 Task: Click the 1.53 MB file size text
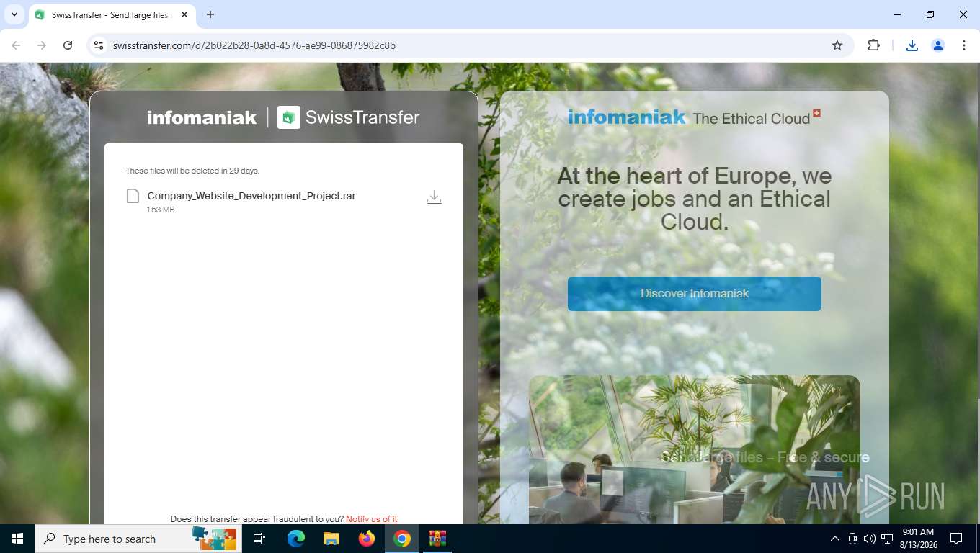tap(161, 210)
